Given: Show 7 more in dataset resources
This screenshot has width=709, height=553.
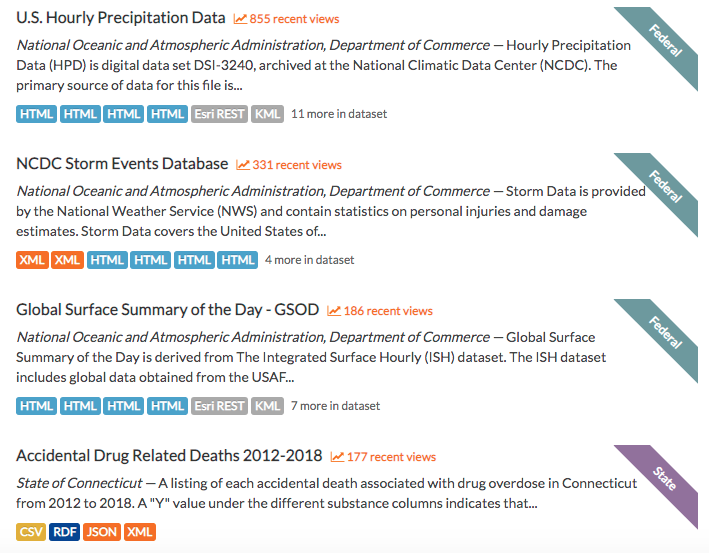Looking at the screenshot, I should pyautogui.click(x=336, y=406).
